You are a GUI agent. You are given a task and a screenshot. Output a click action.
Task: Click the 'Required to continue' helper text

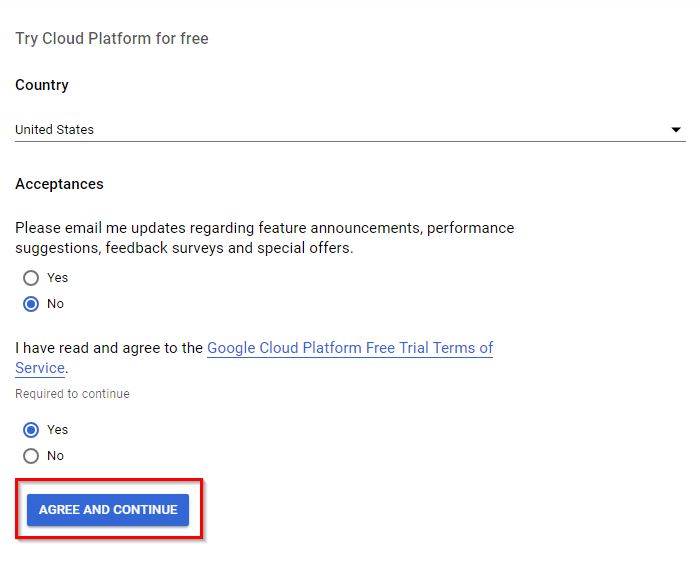(72, 394)
